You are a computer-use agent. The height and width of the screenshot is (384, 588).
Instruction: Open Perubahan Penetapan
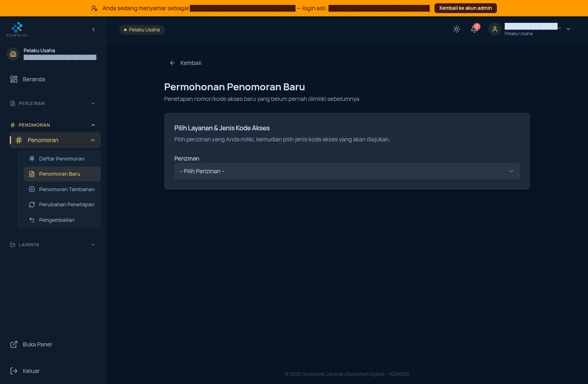(62, 205)
